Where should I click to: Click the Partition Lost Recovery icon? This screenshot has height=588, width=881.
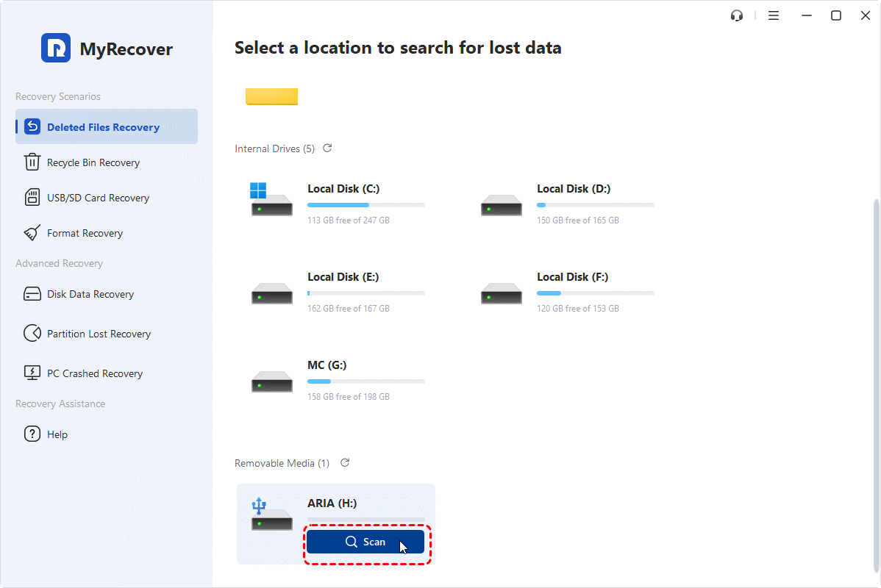[x=32, y=334]
